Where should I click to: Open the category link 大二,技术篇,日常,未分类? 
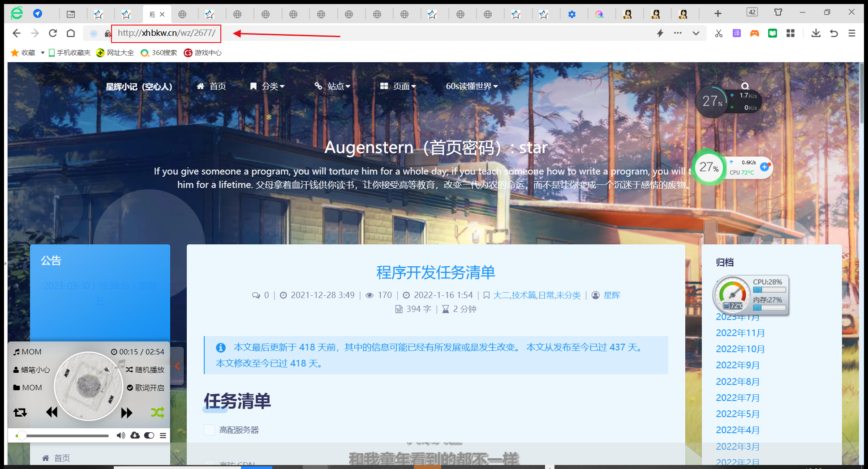(537, 295)
